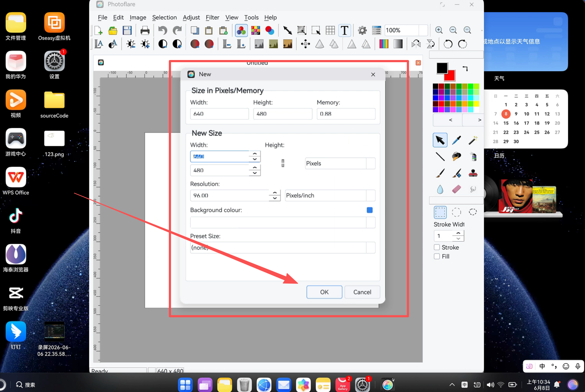Select the spray can tool
The width and height of the screenshot is (585, 392).
tap(473, 156)
